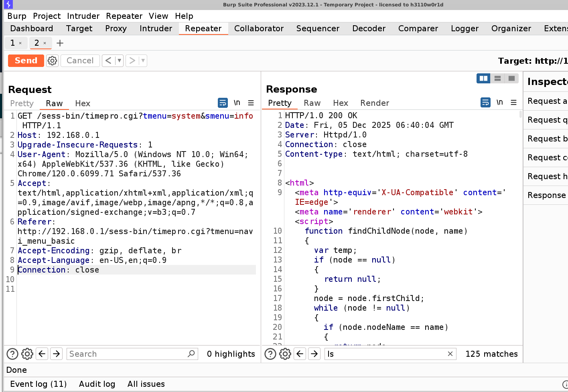The height and width of the screenshot is (392, 568).
Task: Expand the forward history dropdown arrow
Action: pyautogui.click(x=143, y=61)
